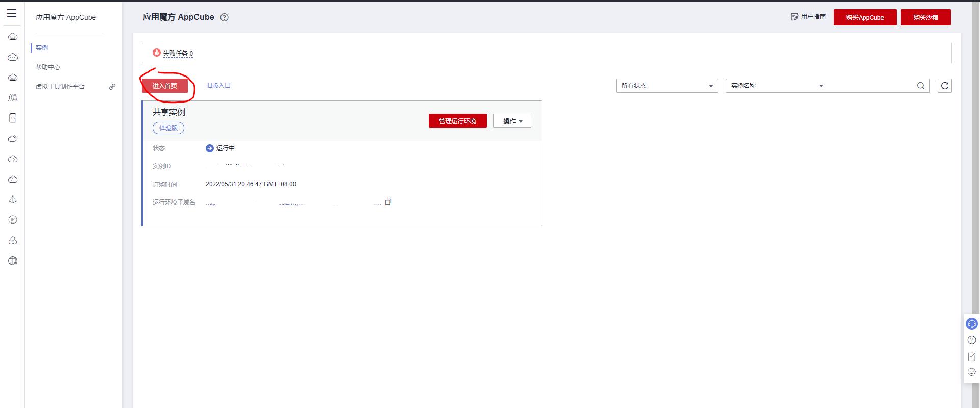Open 帮助中心 in the left navigation
This screenshot has height=408, width=980.
[48, 67]
